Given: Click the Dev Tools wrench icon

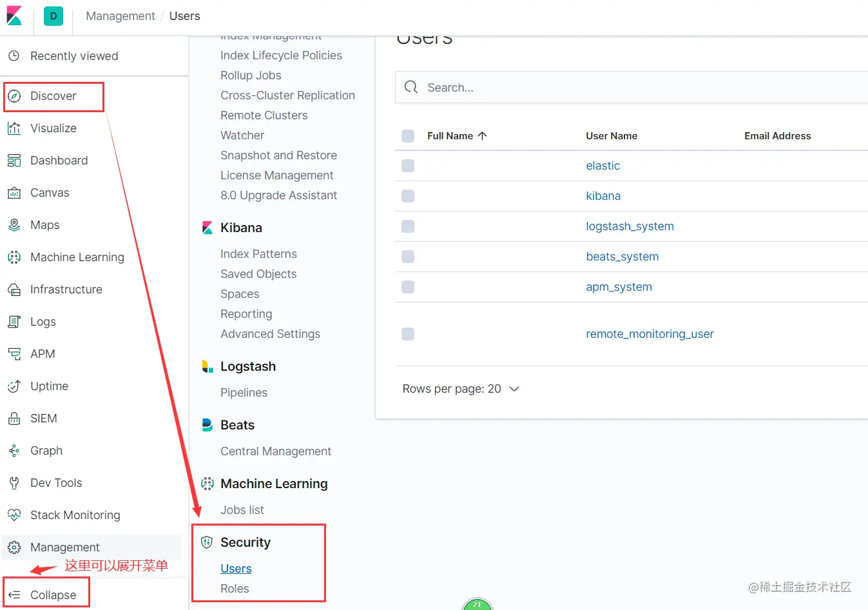Looking at the screenshot, I should point(14,483).
